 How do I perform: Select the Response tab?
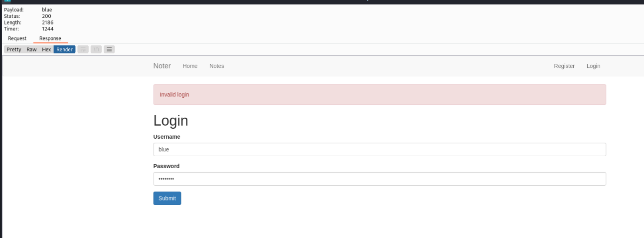coord(50,38)
